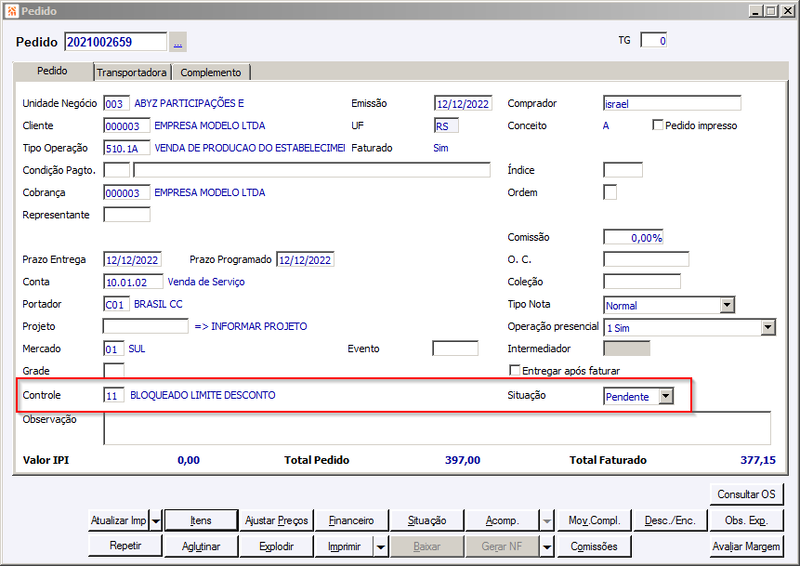Click the Pedido window title icon

tap(11, 11)
